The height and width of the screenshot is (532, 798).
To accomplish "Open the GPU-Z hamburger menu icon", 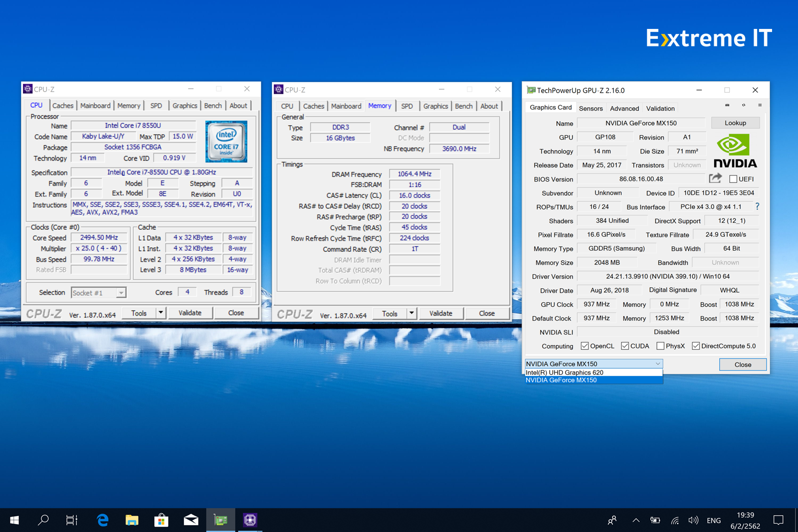I will (760, 105).
